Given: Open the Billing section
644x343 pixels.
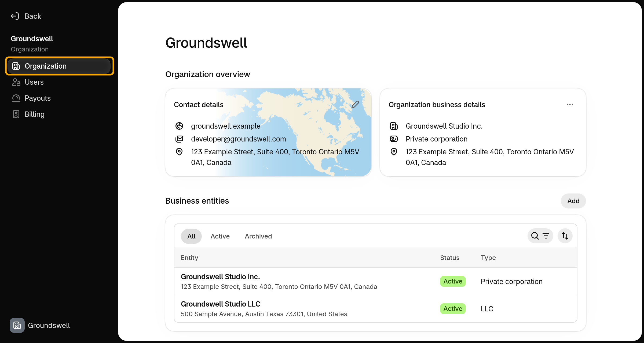Looking at the screenshot, I should click(59, 114).
